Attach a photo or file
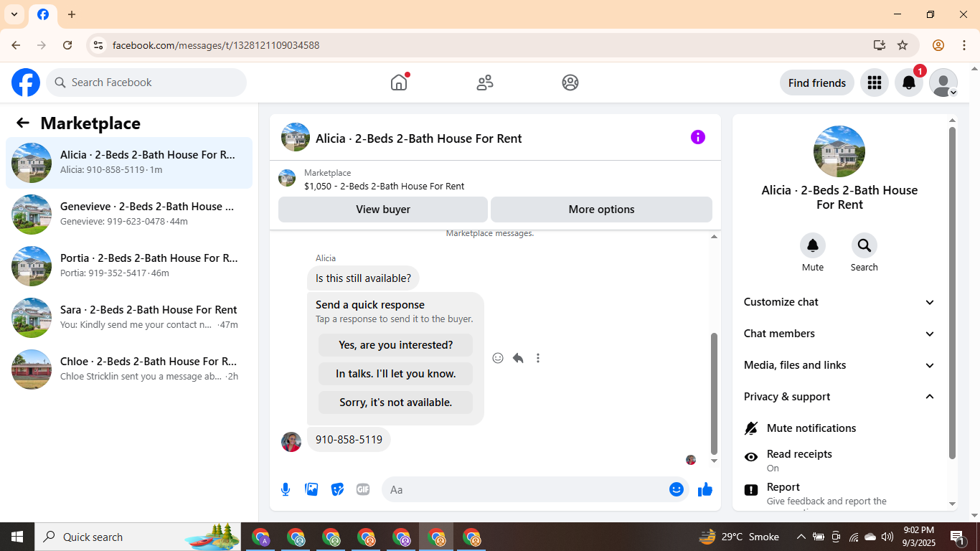This screenshot has height=551, width=980. click(311, 489)
